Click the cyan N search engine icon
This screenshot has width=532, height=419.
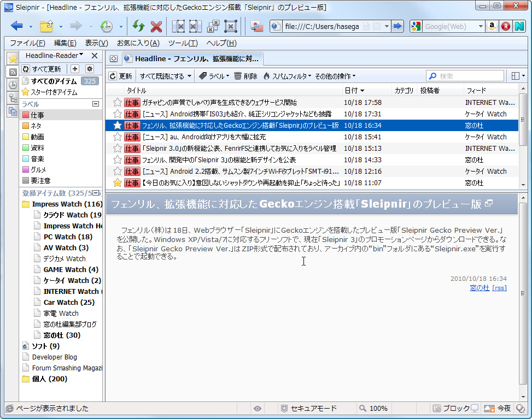(519, 26)
